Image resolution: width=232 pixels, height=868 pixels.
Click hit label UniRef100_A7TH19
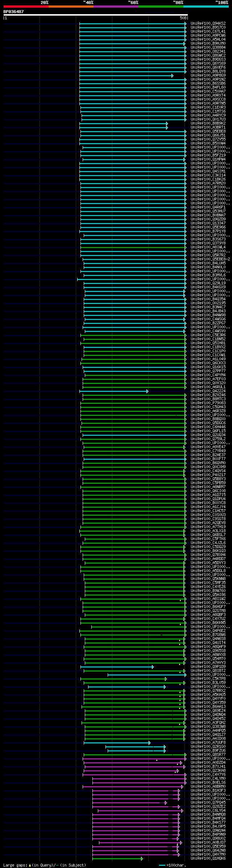(208, 527)
